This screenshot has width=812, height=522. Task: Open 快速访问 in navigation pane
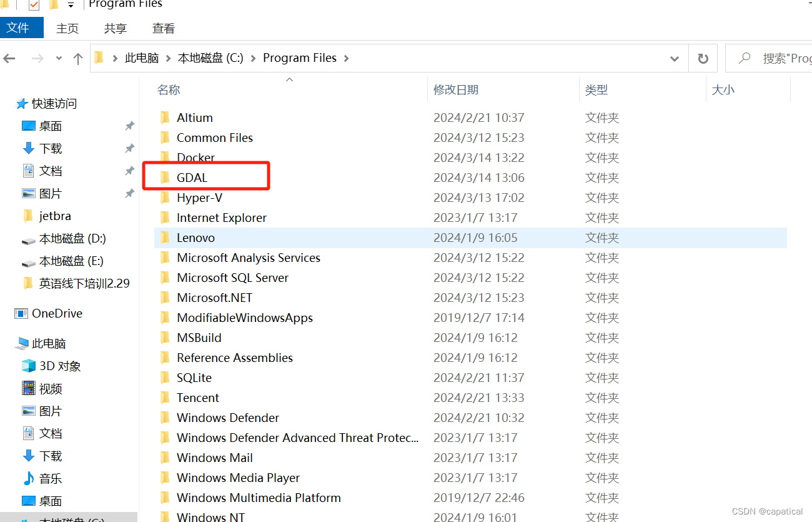(54, 104)
